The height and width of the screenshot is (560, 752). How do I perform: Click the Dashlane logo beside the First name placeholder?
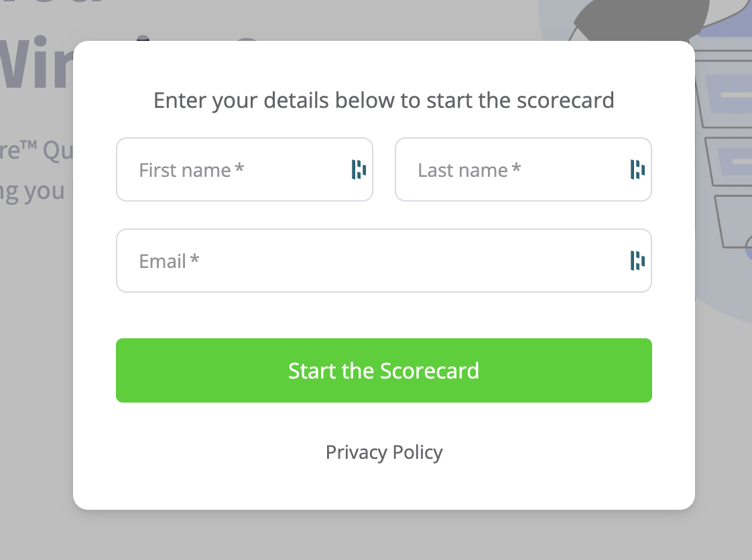pyautogui.click(x=359, y=169)
